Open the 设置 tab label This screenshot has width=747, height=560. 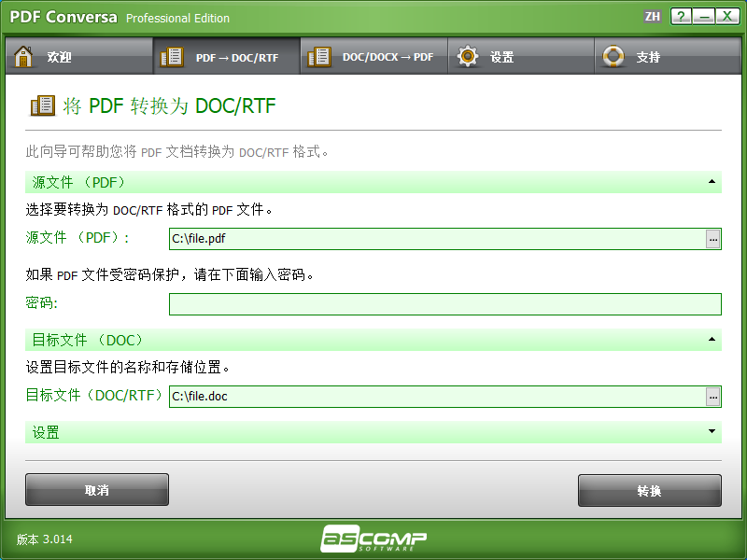point(502,57)
